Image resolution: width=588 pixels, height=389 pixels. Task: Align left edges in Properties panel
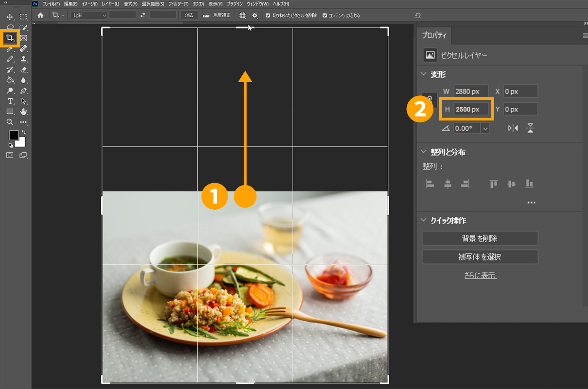430,184
